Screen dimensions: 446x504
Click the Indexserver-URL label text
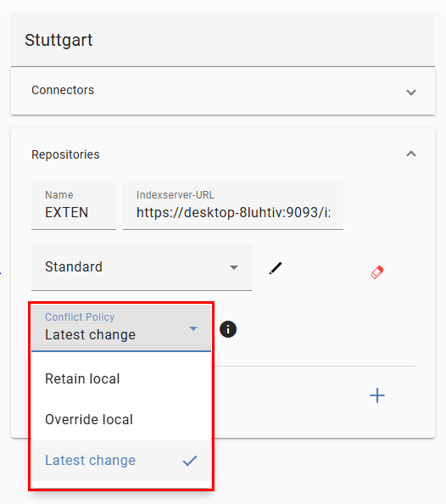coord(176,195)
